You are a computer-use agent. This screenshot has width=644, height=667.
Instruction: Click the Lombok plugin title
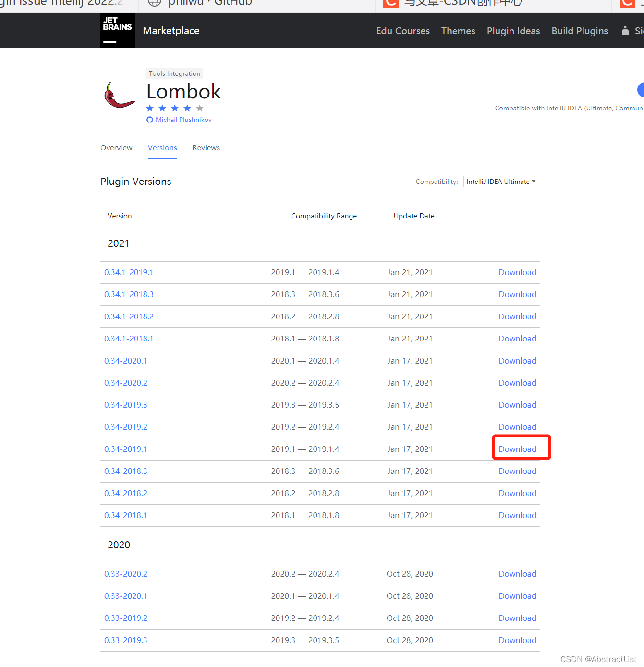click(183, 91)
